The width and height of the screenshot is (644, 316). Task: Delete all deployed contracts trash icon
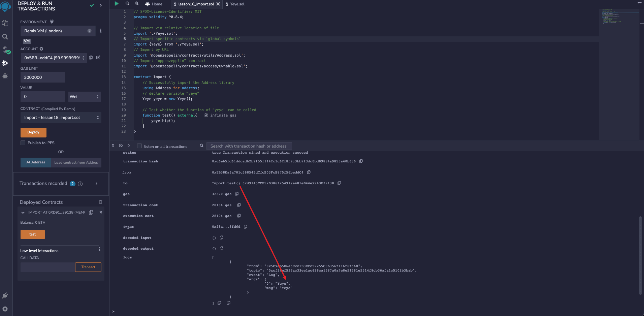[100, 202]
